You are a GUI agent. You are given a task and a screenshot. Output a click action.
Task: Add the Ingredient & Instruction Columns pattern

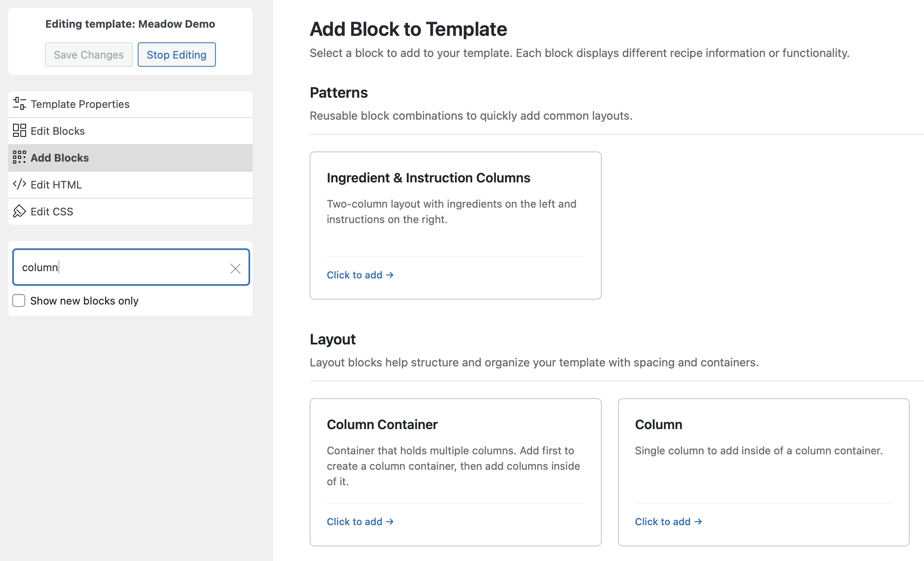click(360, 275)
